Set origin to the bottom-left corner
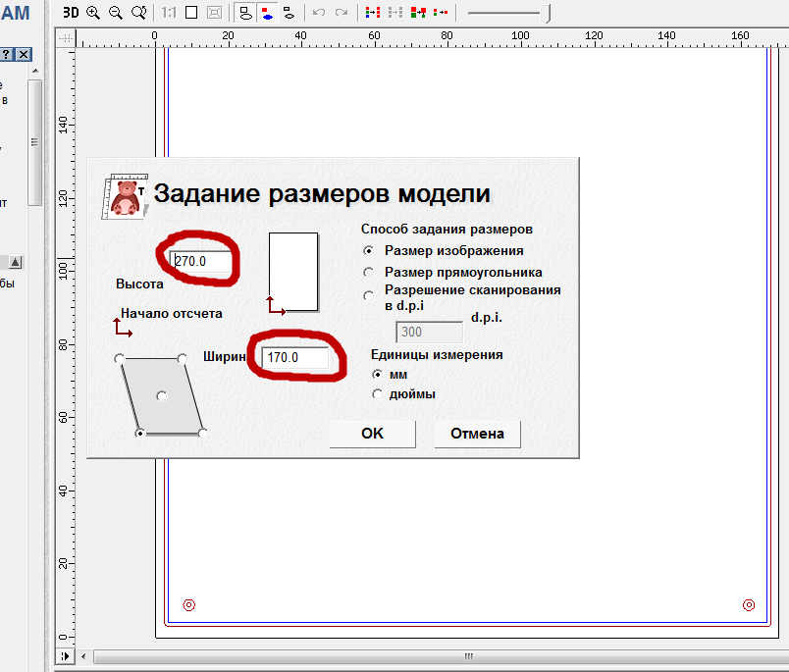Viewport: 789px width, 672px height. (140, 433)
